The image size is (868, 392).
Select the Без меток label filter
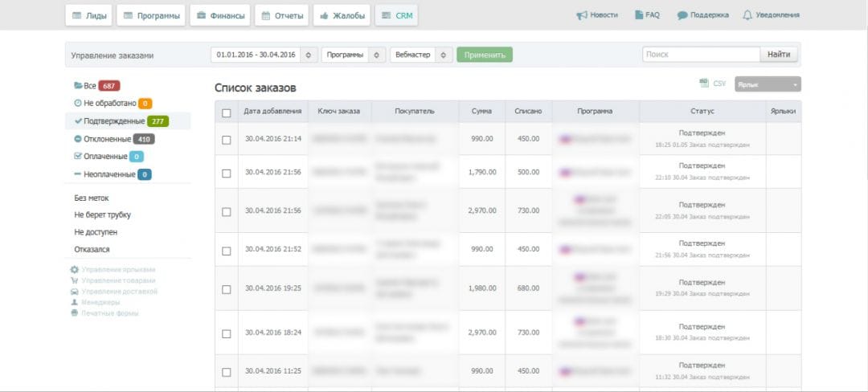click(x=92, y=198)
